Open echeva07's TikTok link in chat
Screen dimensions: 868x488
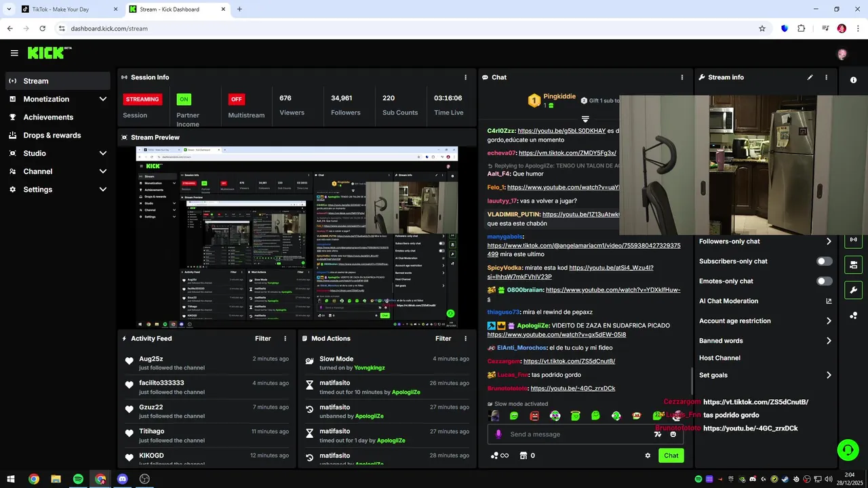pyautogui.click(x=567, y=153)
